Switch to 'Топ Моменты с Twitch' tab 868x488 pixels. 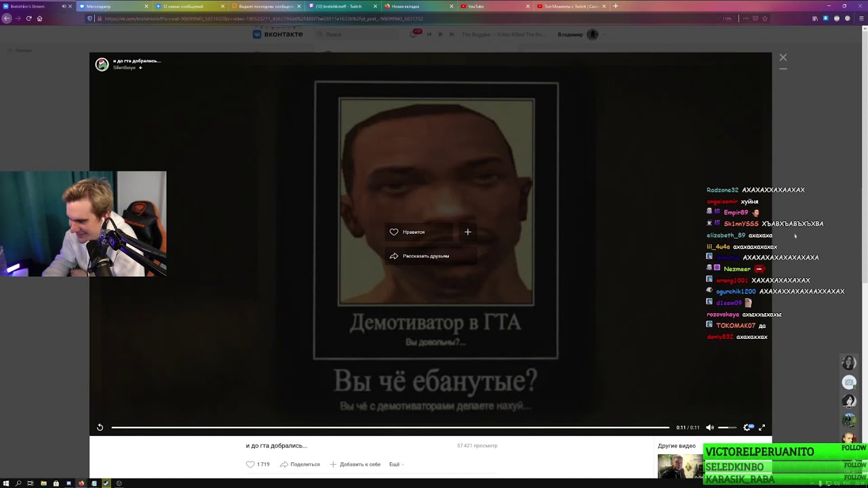[x=570, y=6]
